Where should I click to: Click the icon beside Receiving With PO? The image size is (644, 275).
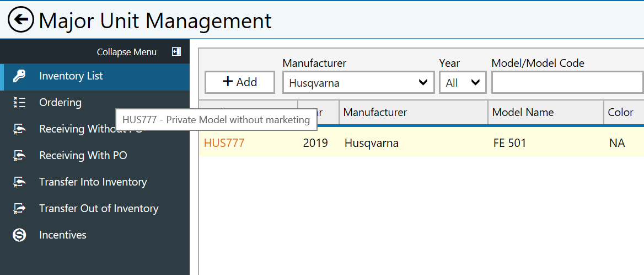click(19, 155)
